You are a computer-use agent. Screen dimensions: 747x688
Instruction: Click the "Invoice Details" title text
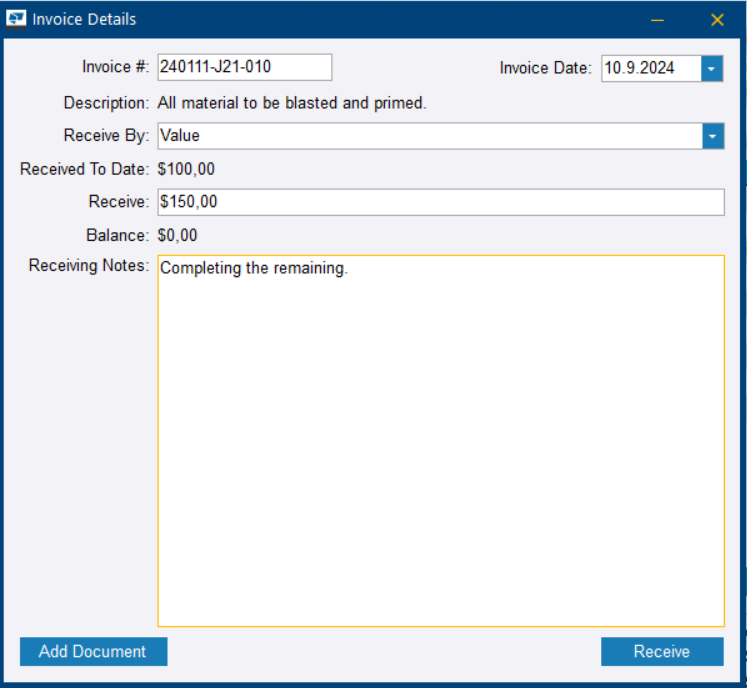84,20
